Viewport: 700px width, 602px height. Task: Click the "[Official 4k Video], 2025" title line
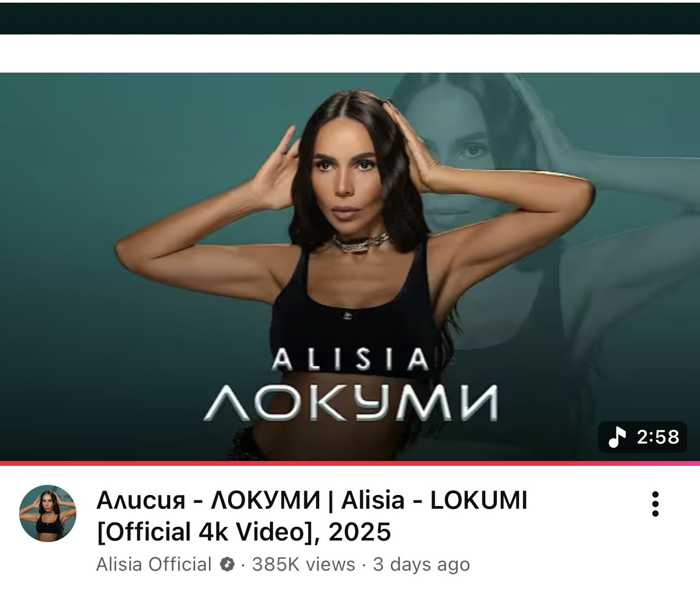tap(244, 532)
